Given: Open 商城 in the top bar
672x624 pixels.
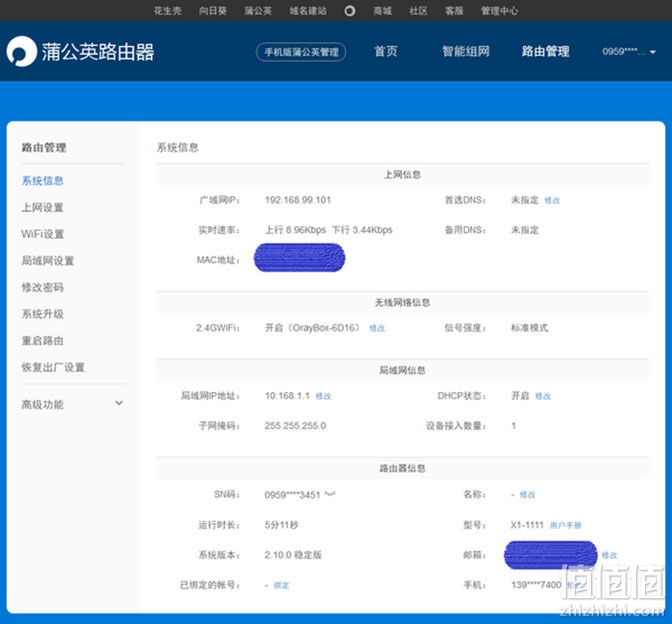Looking at the screenshot, I should click(382, 11).
